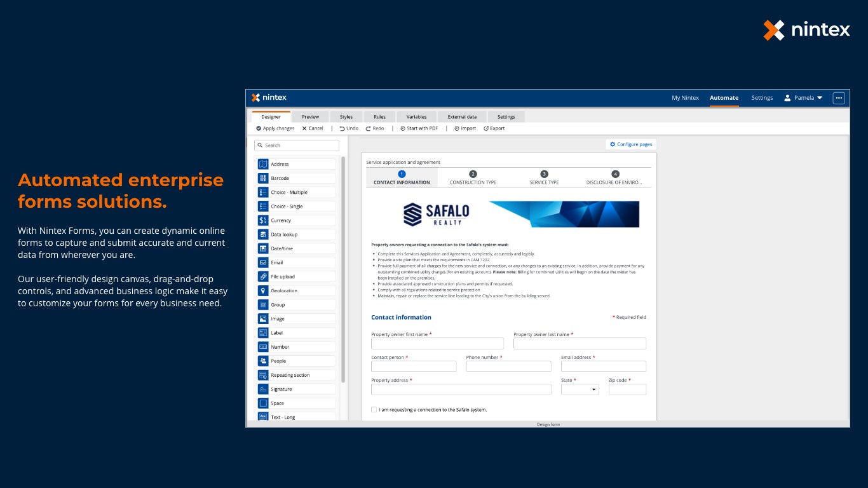Image resolution: width=868 pixels, height=488 pixels.
Task: Select the Barcode control icon
Action: point(263,178)
